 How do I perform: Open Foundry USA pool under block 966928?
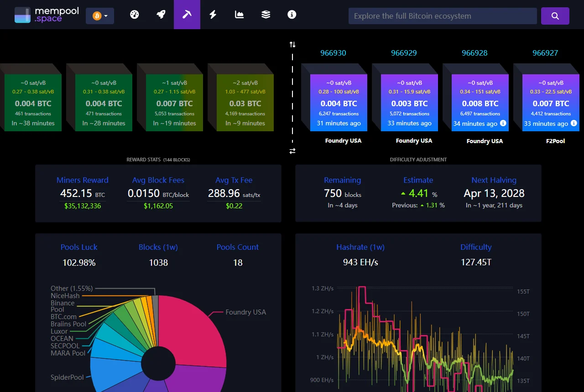[485, 141]
